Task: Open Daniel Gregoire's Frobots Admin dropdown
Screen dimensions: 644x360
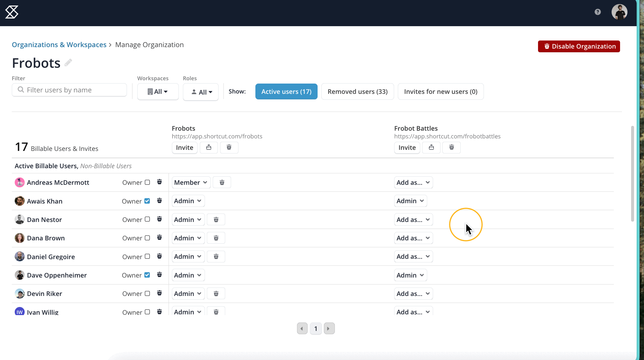Action: (188, 257)
